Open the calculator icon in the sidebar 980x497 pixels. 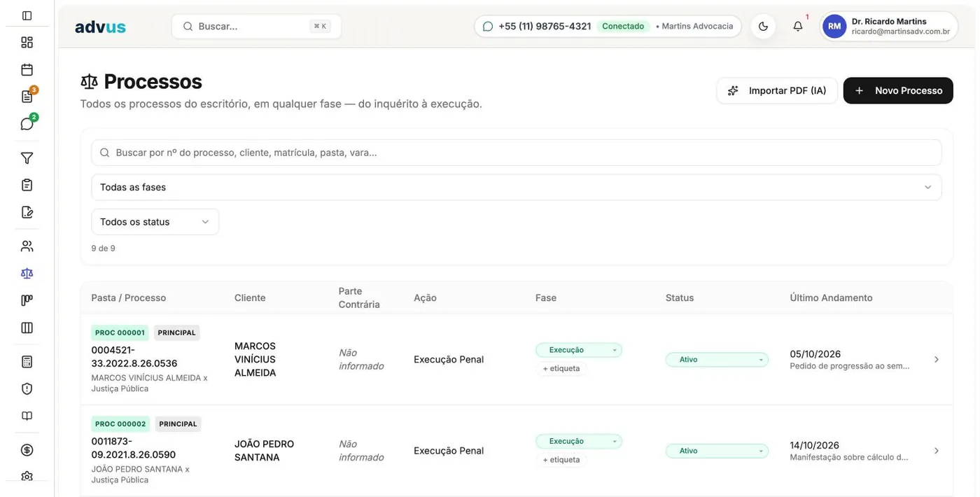pyautogui.click(x=27, y=362)
